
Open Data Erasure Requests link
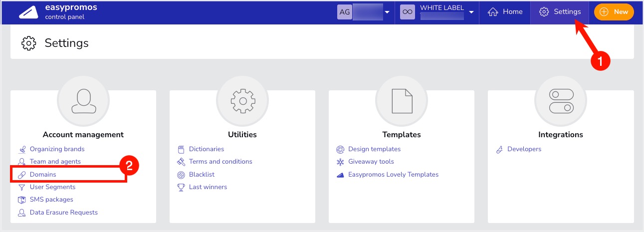pos(64,212)
